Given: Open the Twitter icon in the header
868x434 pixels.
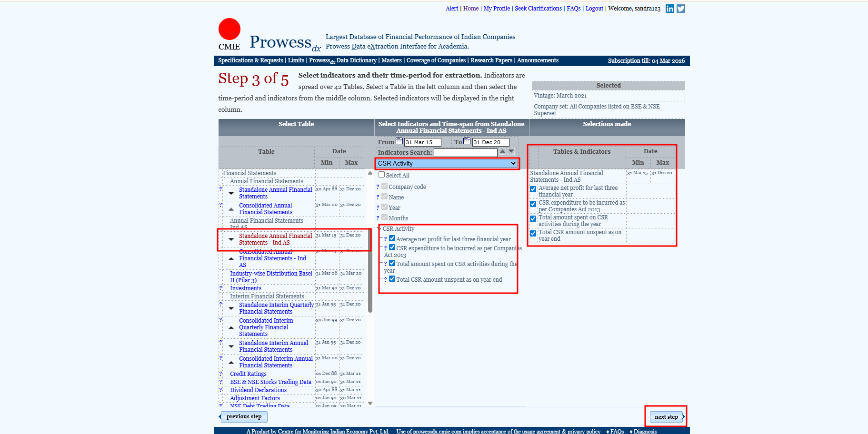Looking at the screenshot, I should (x=680, y=9).
